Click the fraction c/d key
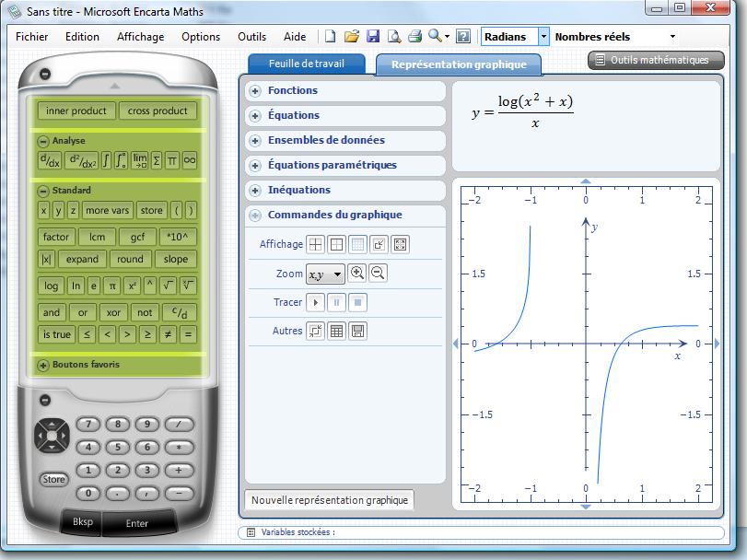Viewport: 747px width, 560px height. pos(180,312)
